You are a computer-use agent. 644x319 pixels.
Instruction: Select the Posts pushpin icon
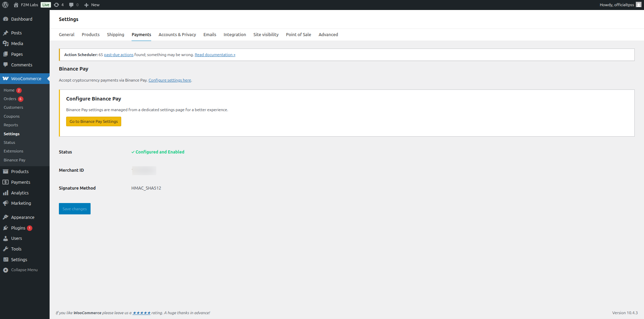[x=6, y=33]
